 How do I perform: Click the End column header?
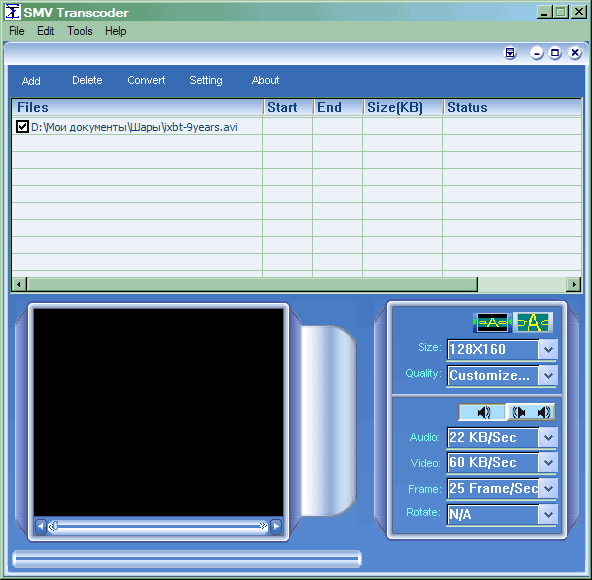click(x=338, y=107)
